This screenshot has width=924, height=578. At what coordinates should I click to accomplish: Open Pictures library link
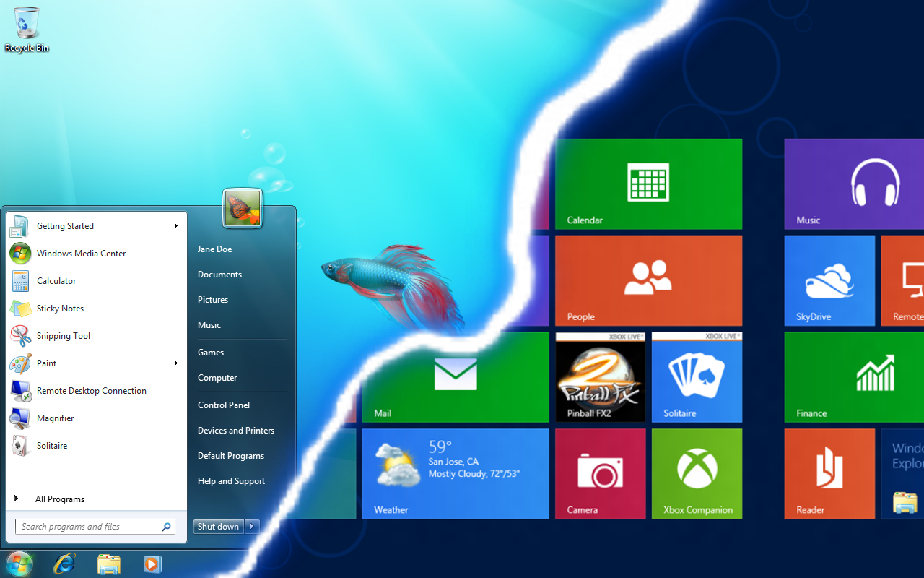tap(213, 300)
